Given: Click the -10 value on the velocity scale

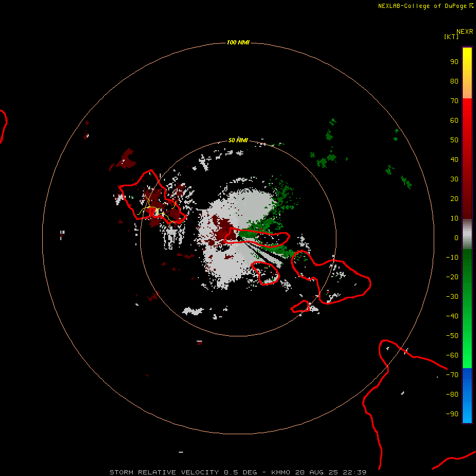Looking at the screenshot, I should 452,258.
